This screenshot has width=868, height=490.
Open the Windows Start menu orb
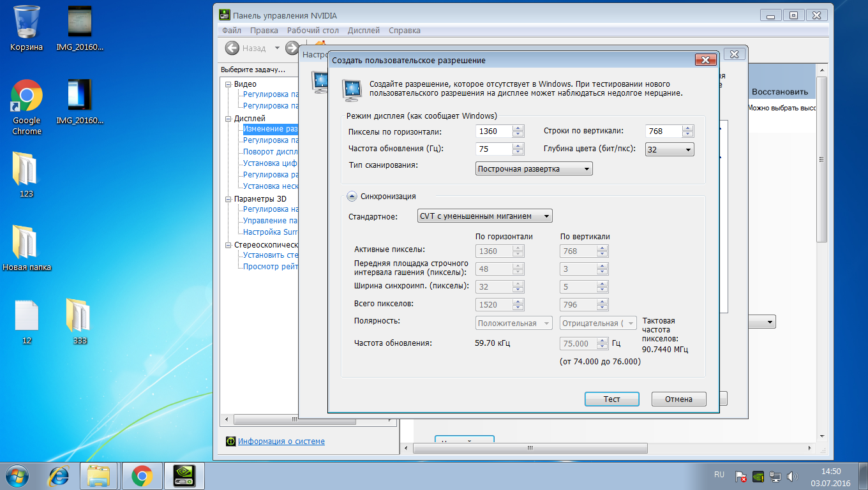[17, 475]
